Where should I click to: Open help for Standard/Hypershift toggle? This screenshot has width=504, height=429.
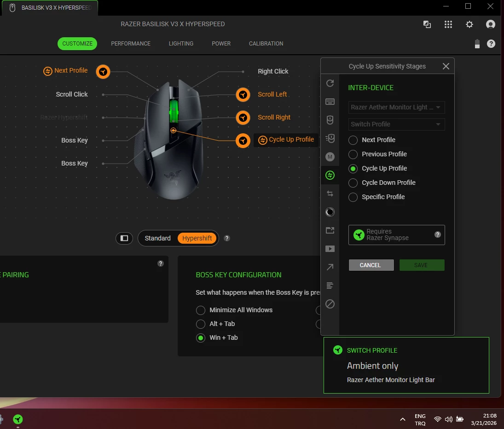(227, 238)
